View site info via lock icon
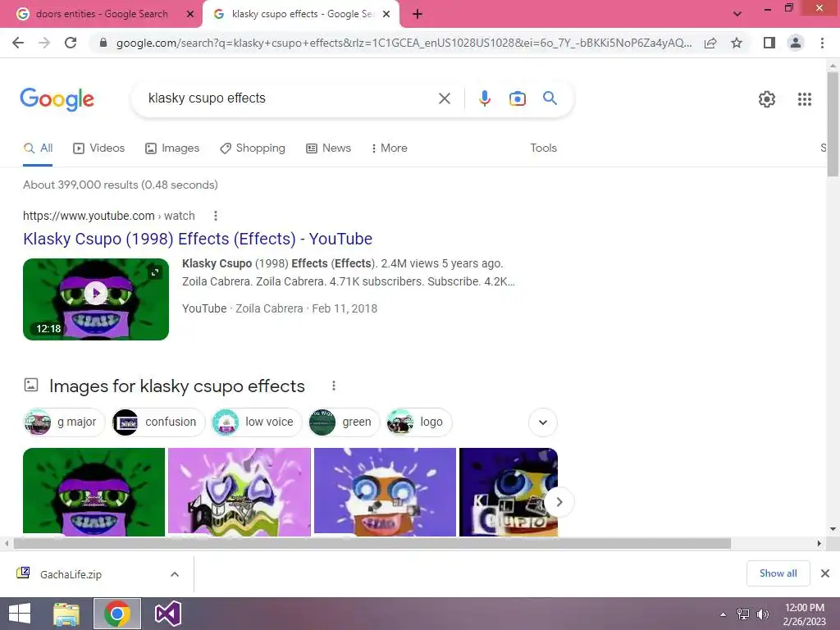 (x=103, y=43)
